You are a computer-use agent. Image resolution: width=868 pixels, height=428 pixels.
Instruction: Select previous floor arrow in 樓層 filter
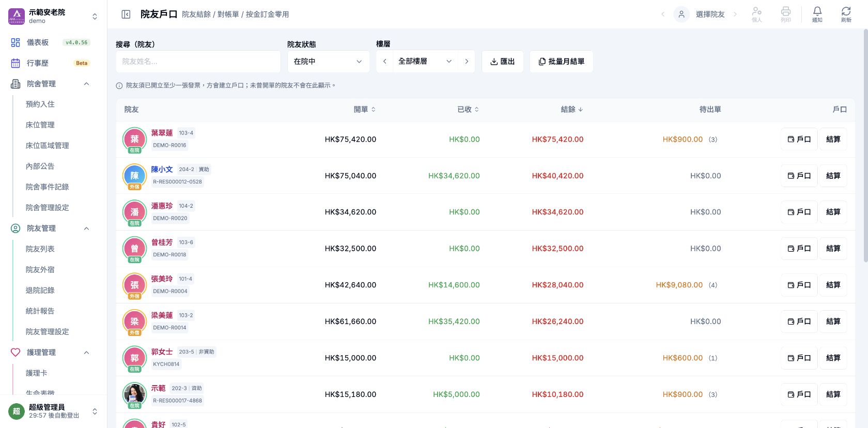[384, 62]
